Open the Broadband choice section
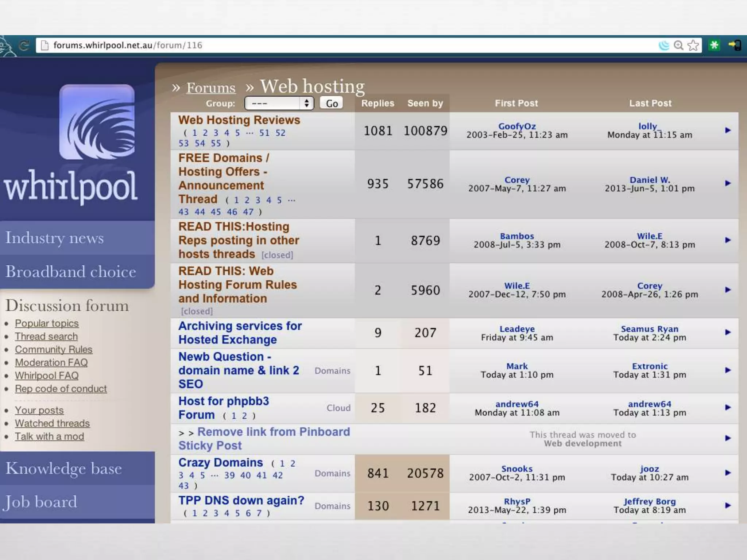 [71, 272]
